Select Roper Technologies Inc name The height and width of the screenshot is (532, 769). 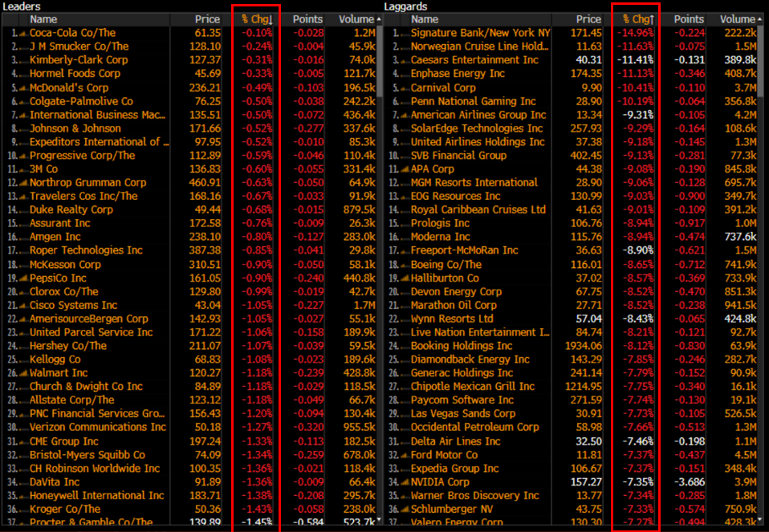[86, 250]
